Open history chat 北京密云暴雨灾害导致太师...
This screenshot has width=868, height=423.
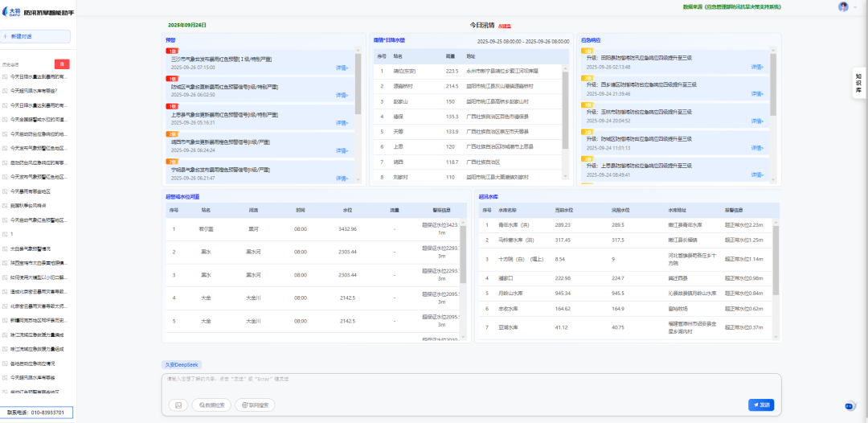[38, 306]
